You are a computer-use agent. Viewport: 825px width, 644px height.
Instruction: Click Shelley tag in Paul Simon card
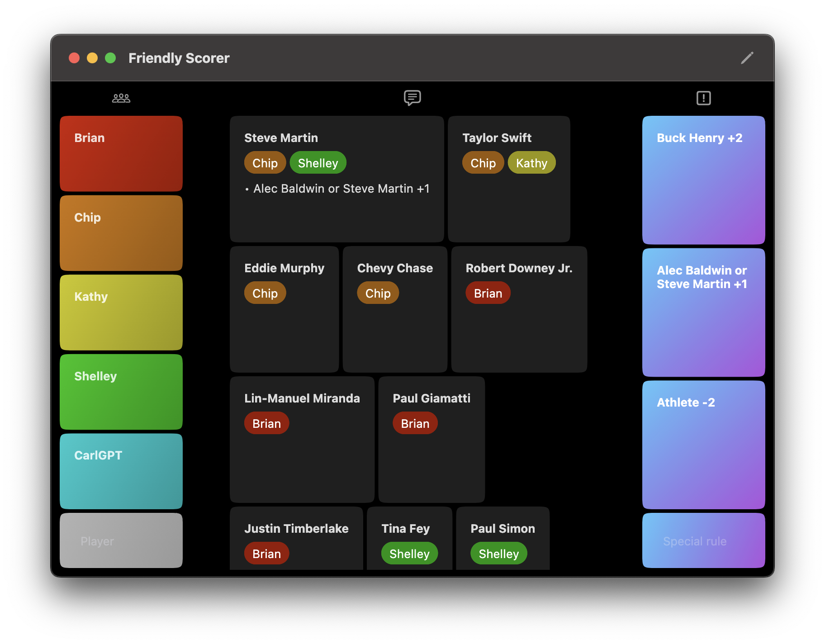tap(499, 554)
